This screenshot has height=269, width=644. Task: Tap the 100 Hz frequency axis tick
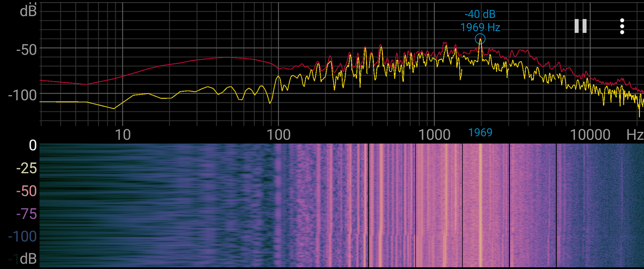(x=278, y=134)
